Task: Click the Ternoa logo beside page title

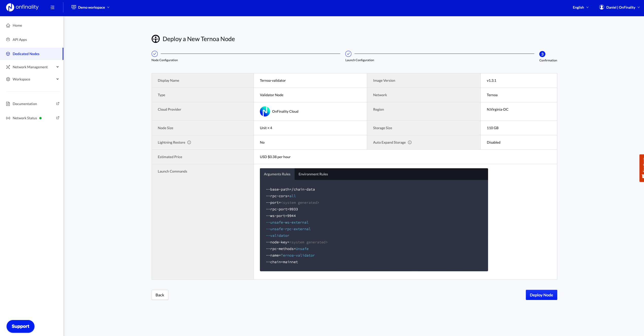Action: click(x=155, y=39)
